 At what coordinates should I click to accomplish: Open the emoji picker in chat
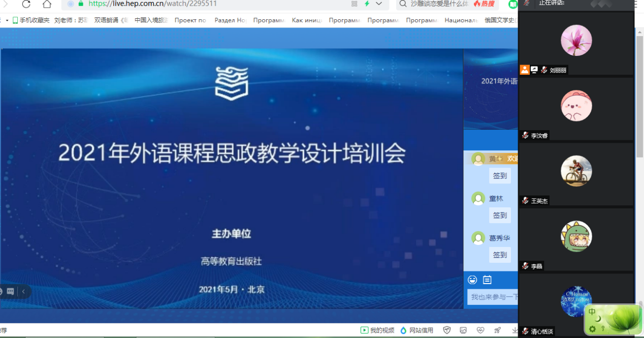point(472,280)
